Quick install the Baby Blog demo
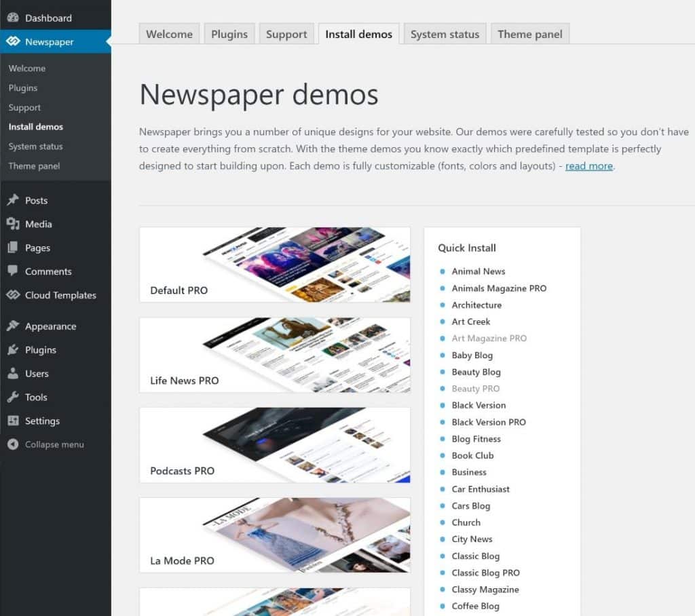Image resolution: width=695 pixels, height=616 pixels. coord(472,355)
